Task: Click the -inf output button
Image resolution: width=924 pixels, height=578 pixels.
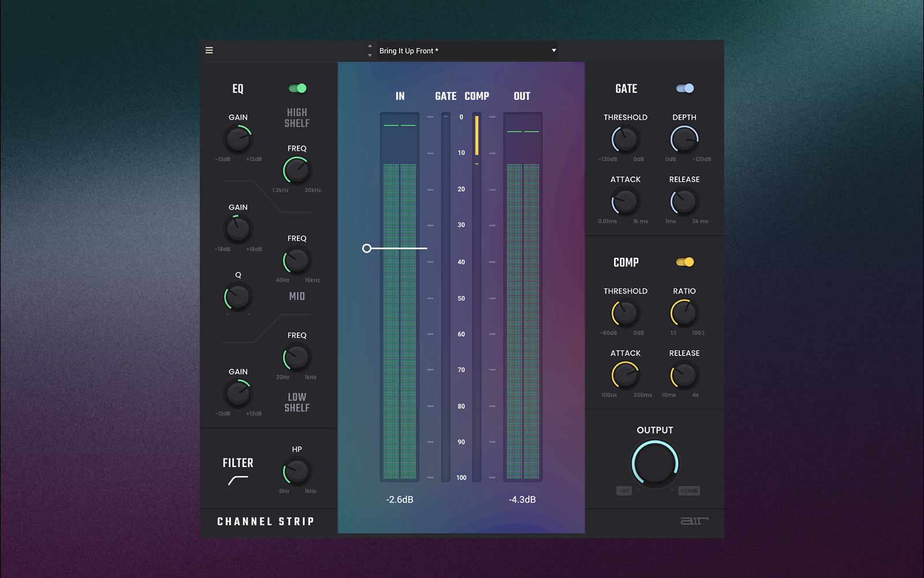Action: click(x=624, y=491)
